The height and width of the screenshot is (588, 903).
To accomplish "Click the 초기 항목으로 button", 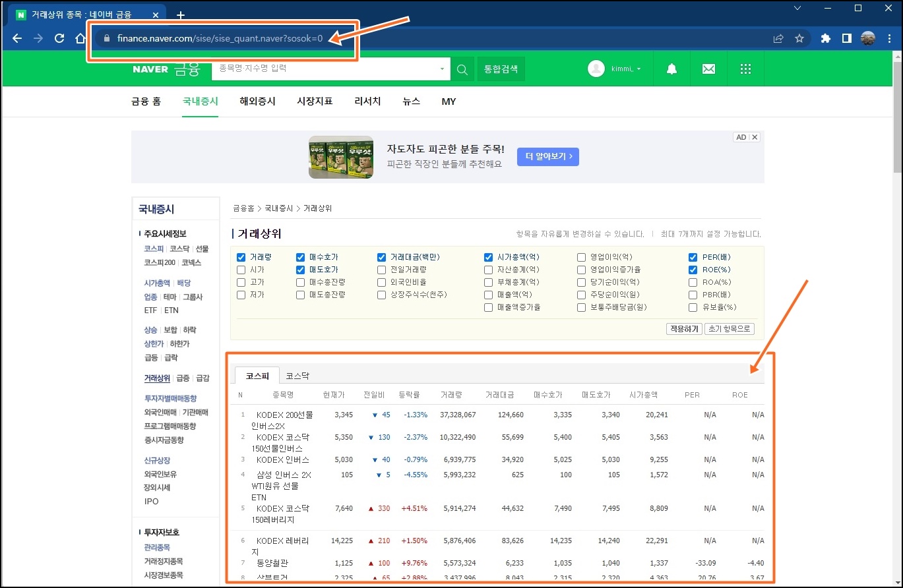I will pyautogui.click(x=730, y=329).
